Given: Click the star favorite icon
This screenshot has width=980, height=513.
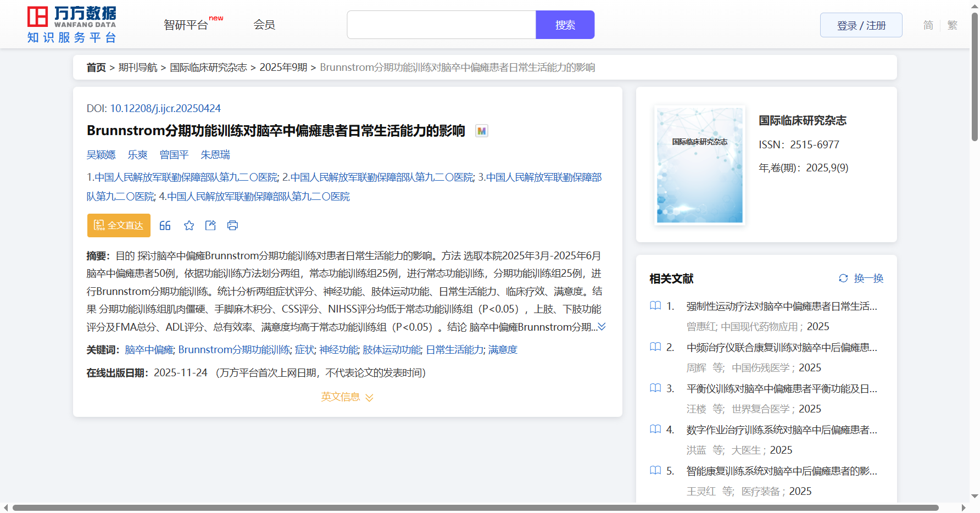Looking at the screenshot, I should (x=189, y=226).
